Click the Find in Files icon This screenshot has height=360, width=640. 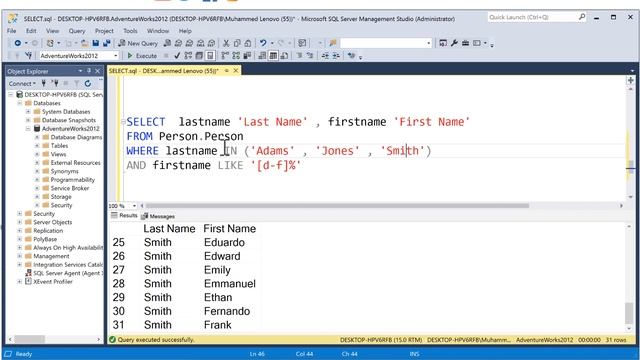(333, 43)
